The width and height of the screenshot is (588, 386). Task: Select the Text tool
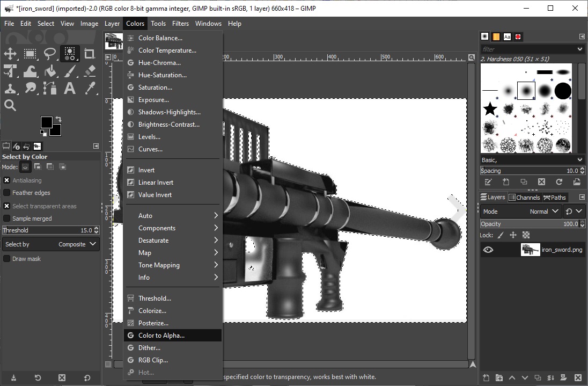70,89
